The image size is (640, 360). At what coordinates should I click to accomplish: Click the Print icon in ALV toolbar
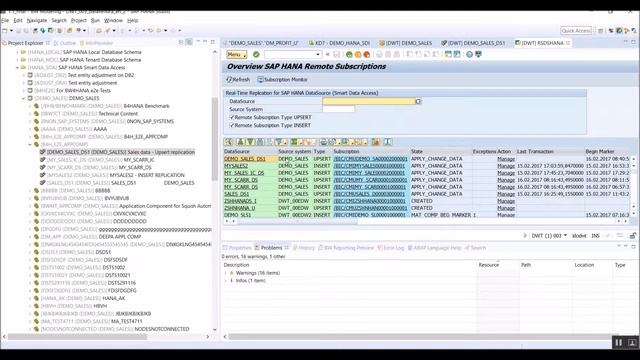323,142
